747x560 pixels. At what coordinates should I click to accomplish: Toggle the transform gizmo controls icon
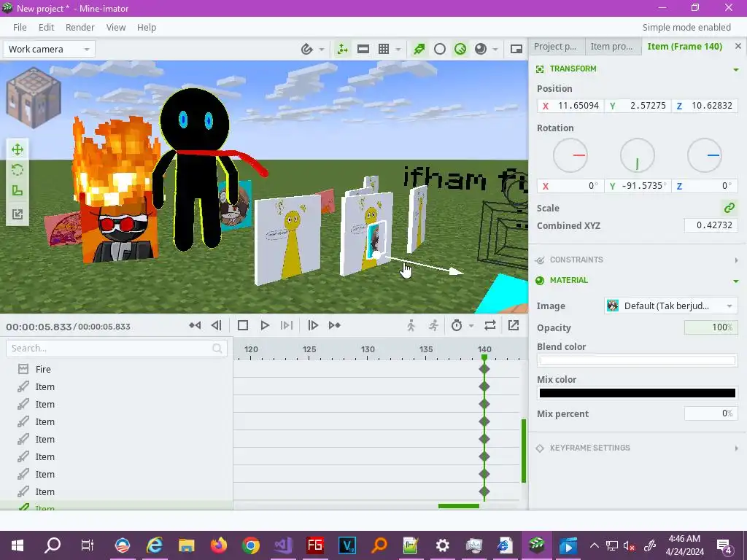click(343, 49)
